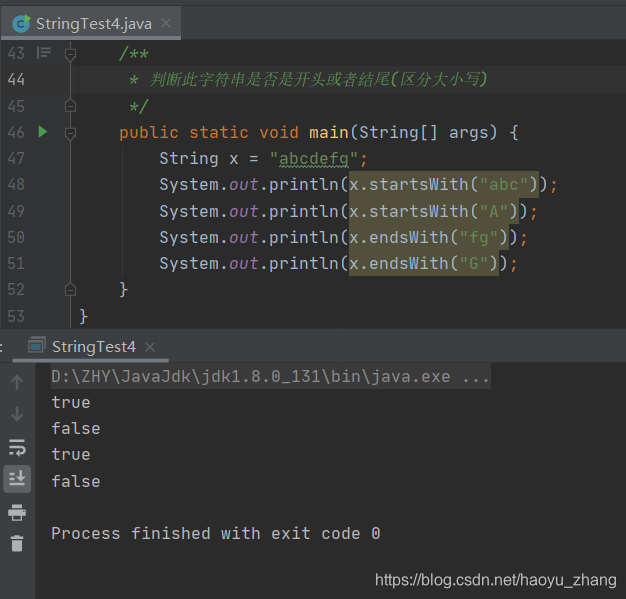
Task: Click the last "false" console output line
Action: [x=75, y=481]
